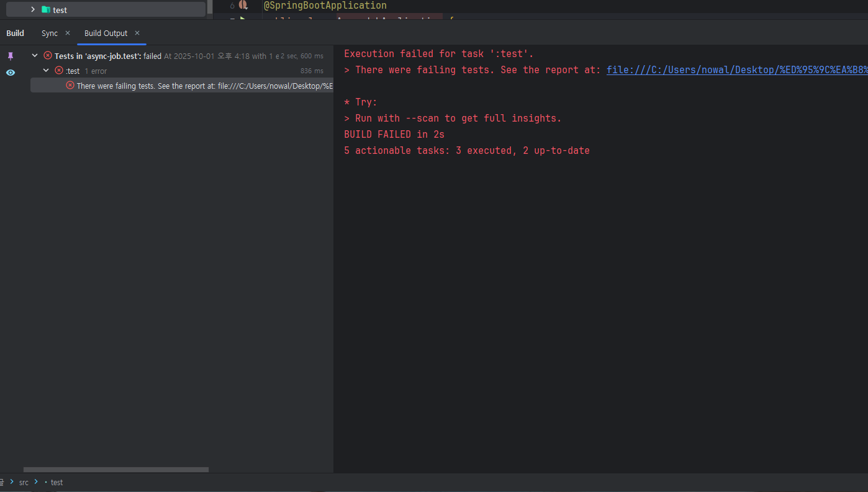Click the Build panel title label
This screenshot has height=492, width=868.
(15, 34)
